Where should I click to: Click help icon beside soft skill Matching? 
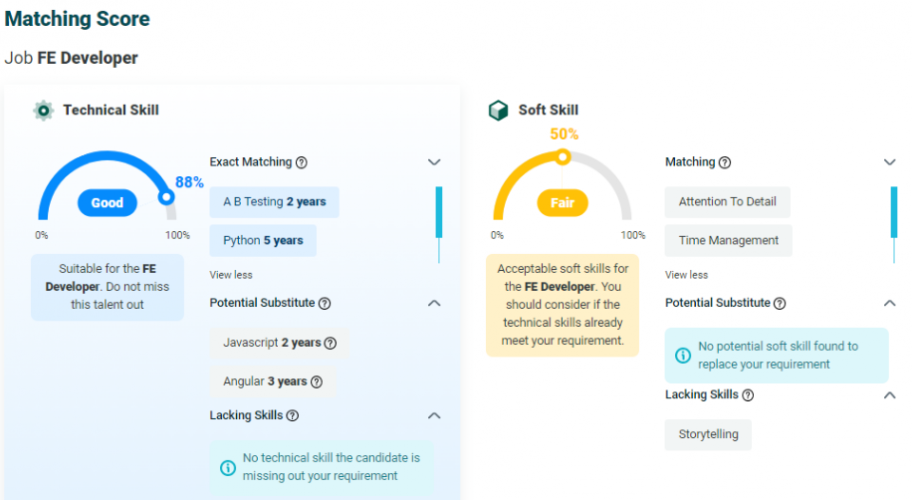[x=725, y=162]
